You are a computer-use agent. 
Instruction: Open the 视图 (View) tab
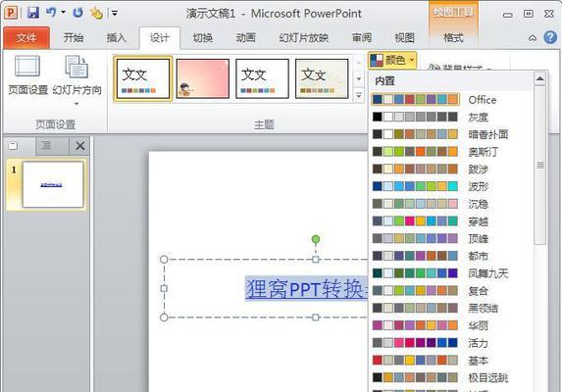(404, 37)
